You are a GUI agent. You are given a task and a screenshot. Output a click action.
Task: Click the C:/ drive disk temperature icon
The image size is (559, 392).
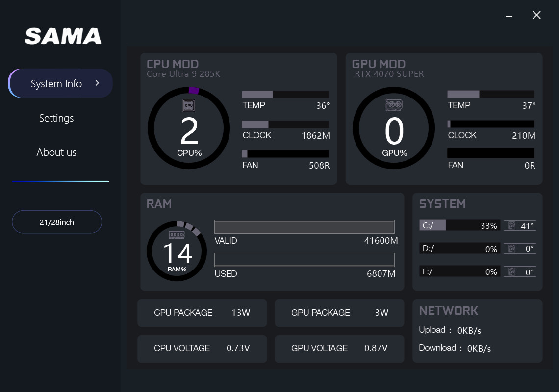pos(512,225)
